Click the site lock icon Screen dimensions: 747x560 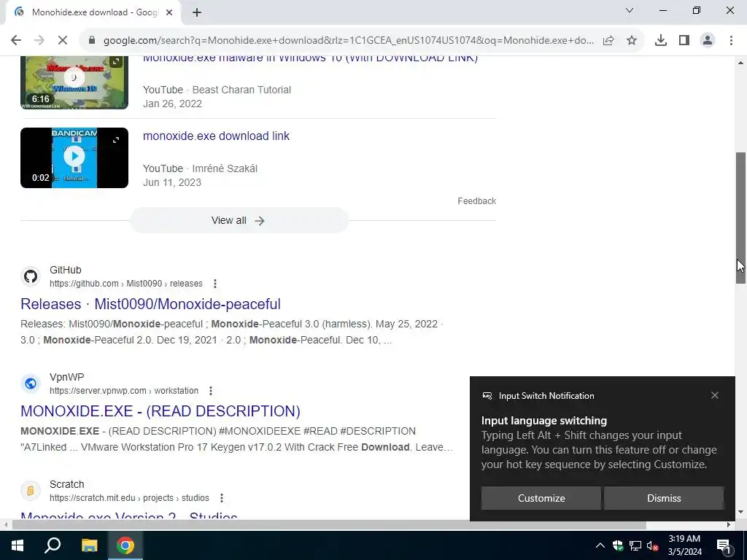tap(92, 40)
